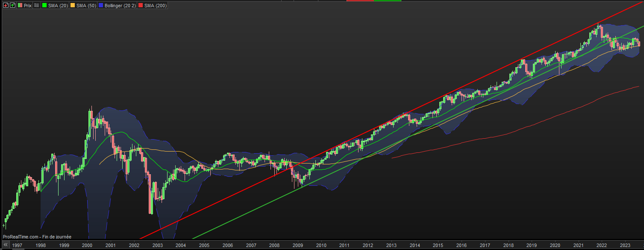
Task: Open the SMA (50) indicator settings
Action: tap(86, 6)
